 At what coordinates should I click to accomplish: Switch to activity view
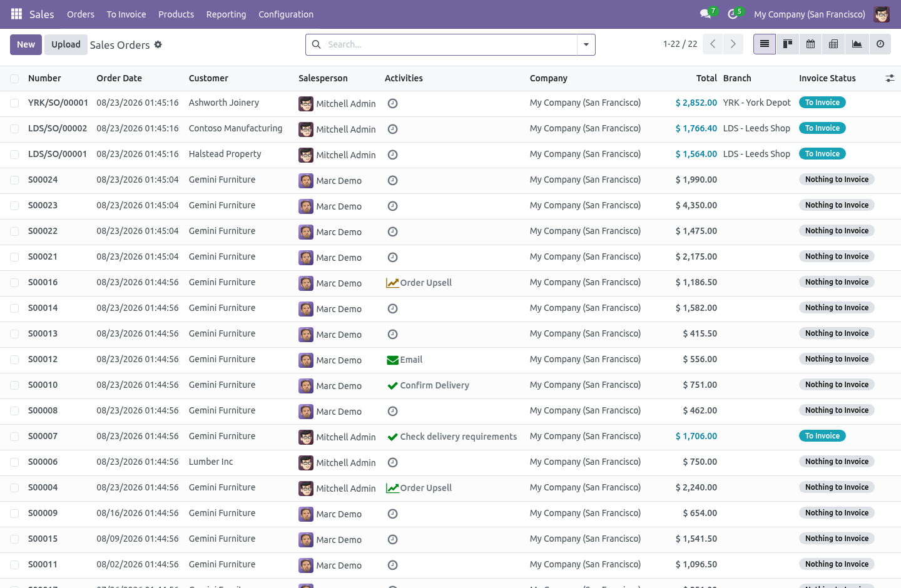(x=880, y=44)
